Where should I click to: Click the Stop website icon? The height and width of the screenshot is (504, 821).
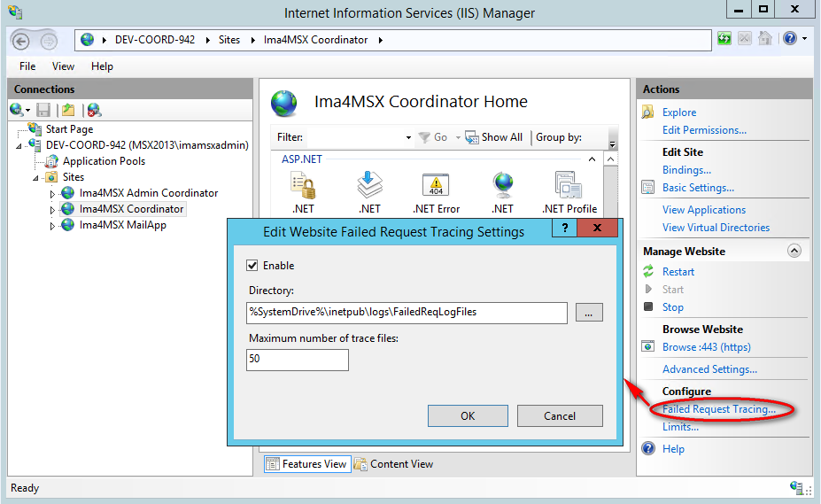coord(648,306)
